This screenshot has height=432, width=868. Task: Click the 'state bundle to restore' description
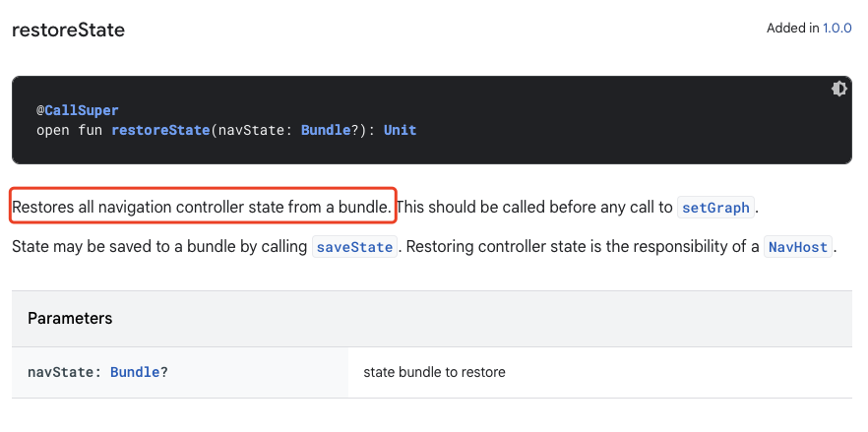coord(435,372)
